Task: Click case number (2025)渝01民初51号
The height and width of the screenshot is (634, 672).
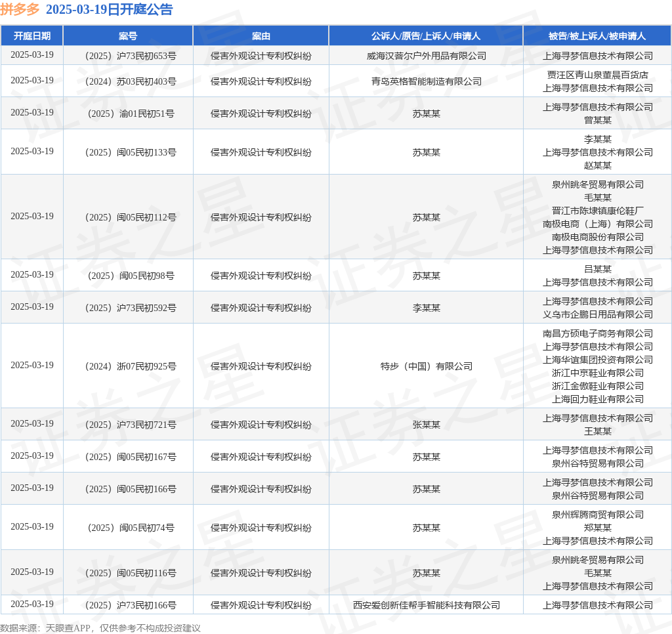Action: tap(131, 114)
